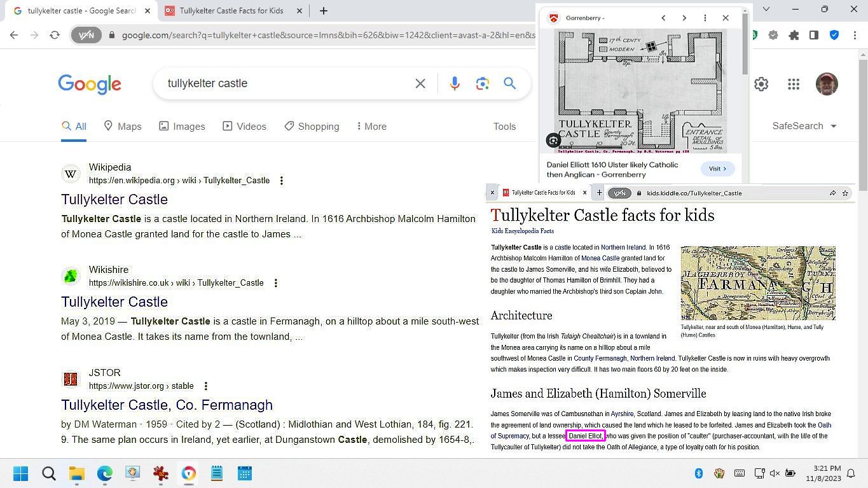Open the notification bell in the taskbar
The height and width of the screenshot is (488, 868).
tap(851, 473)
